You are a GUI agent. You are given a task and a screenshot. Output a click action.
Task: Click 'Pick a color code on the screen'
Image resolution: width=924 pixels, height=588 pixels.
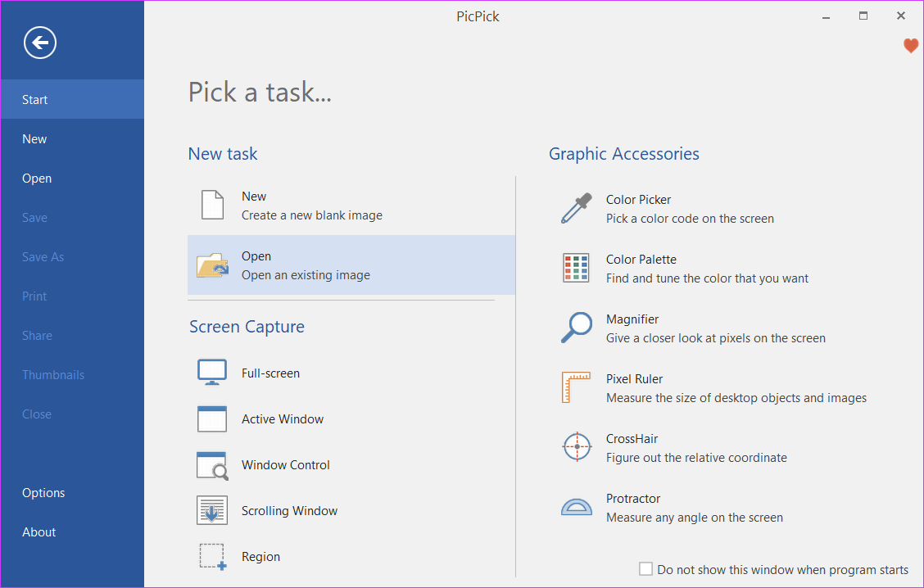coord(690,219)
